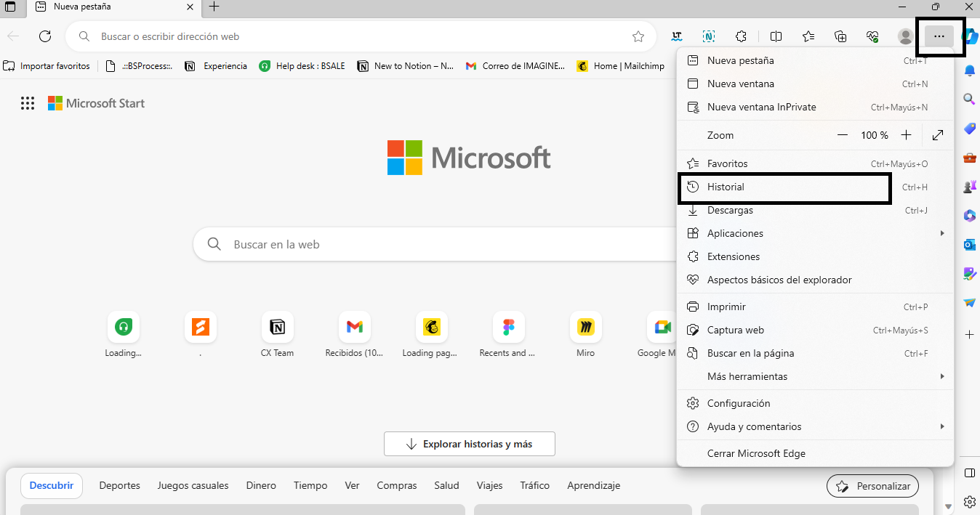The width and height of the screenshot is (980, 515).
Task: Open Importar favoritos bookmark
Action: click(x=47, y=66)
